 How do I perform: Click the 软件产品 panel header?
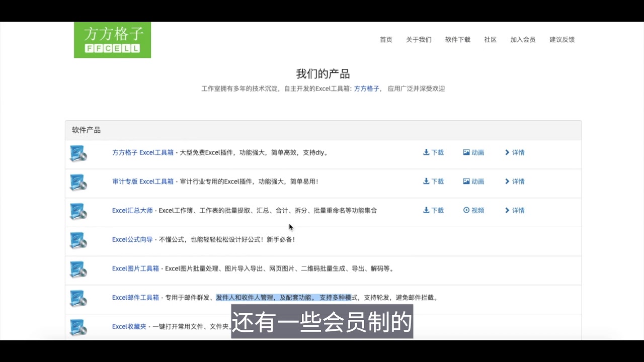[323, 130]
